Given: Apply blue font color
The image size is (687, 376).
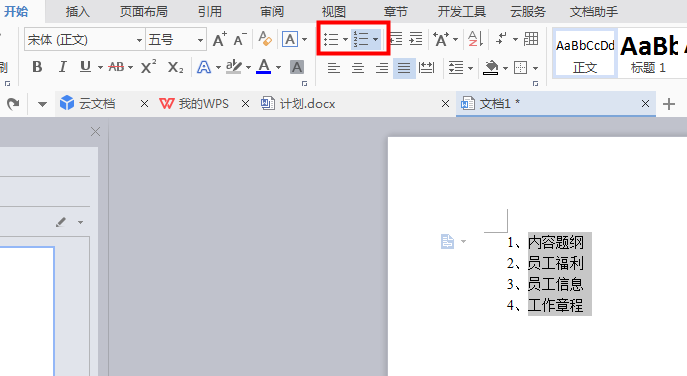Looking at the screenshot, I should [263, 67].
